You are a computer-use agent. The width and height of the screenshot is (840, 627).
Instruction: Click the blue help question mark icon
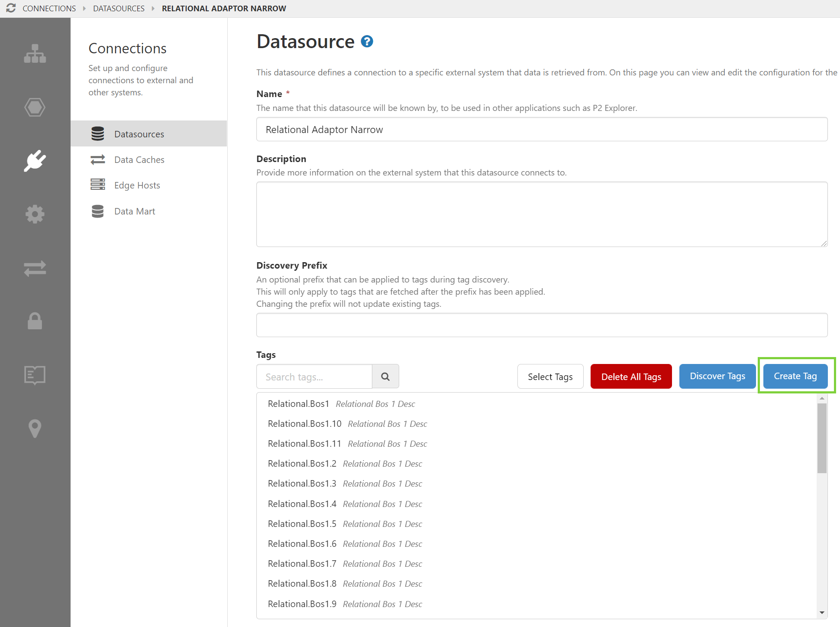[367, 42]
